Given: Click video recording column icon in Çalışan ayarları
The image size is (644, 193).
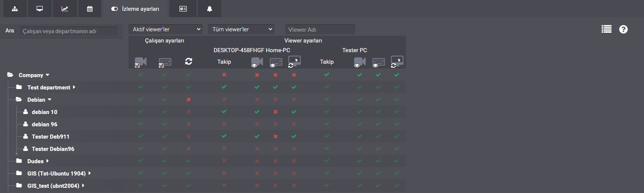Looking at the screenshot, I should click(x=140, y=62).
